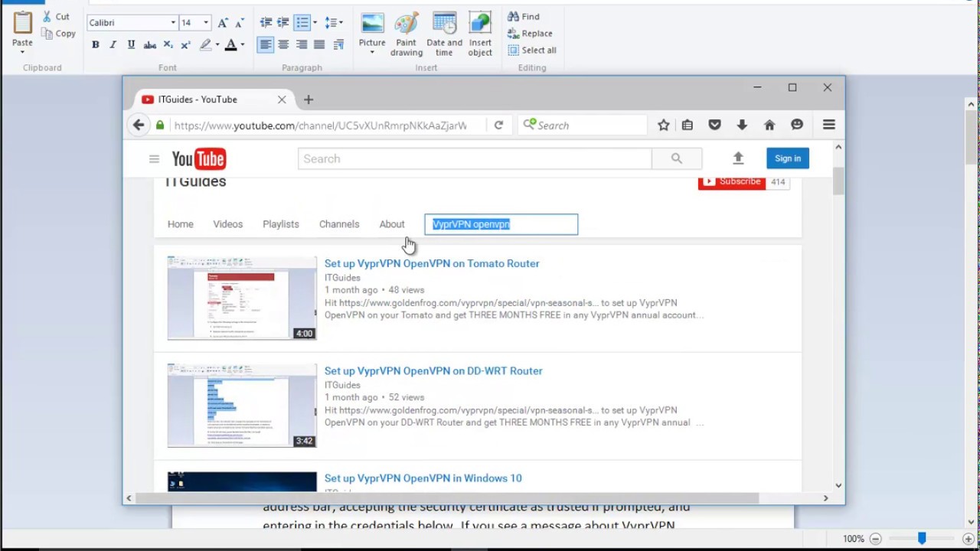Select Align text left in WordPad
980x551 pixels.
pyautogui.click(x=265, y=45)
